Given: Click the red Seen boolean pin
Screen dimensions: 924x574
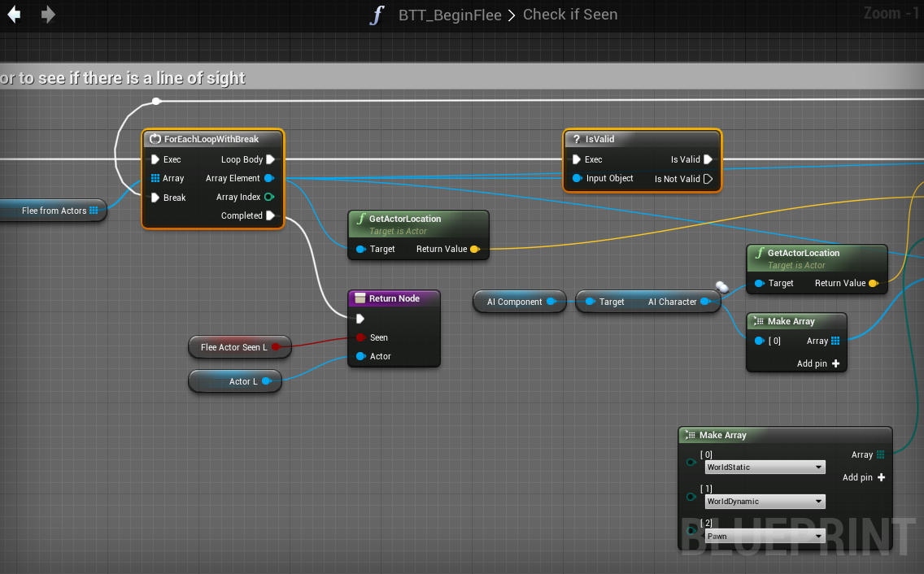Looking at the screenshot, I should click(x=360, y=337).
